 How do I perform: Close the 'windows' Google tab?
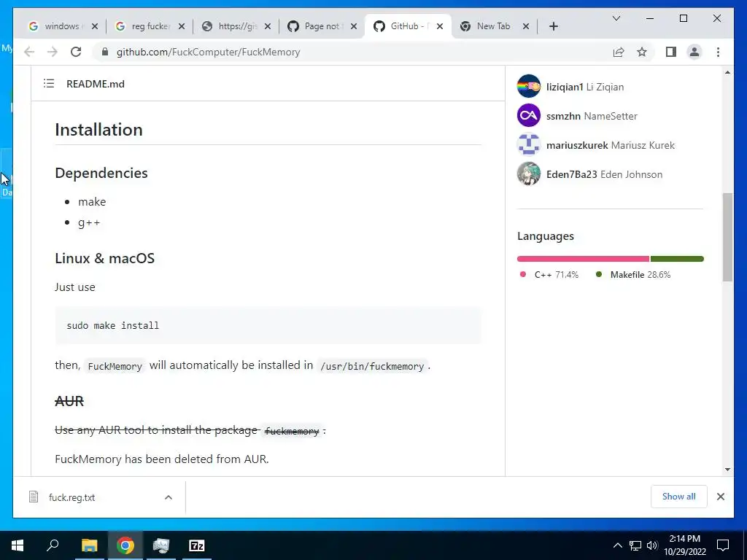[95, 26]
